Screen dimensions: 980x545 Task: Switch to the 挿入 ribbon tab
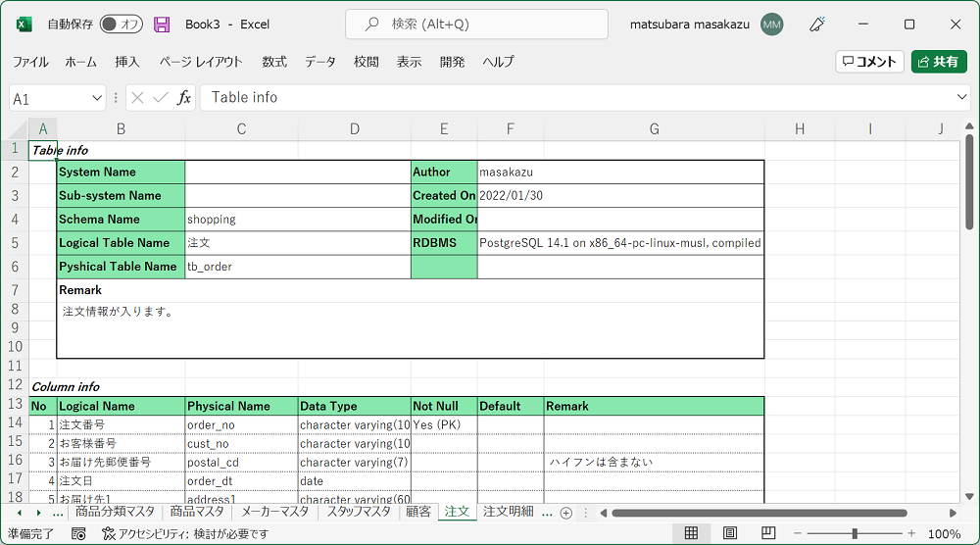click(x=126, y=62)
